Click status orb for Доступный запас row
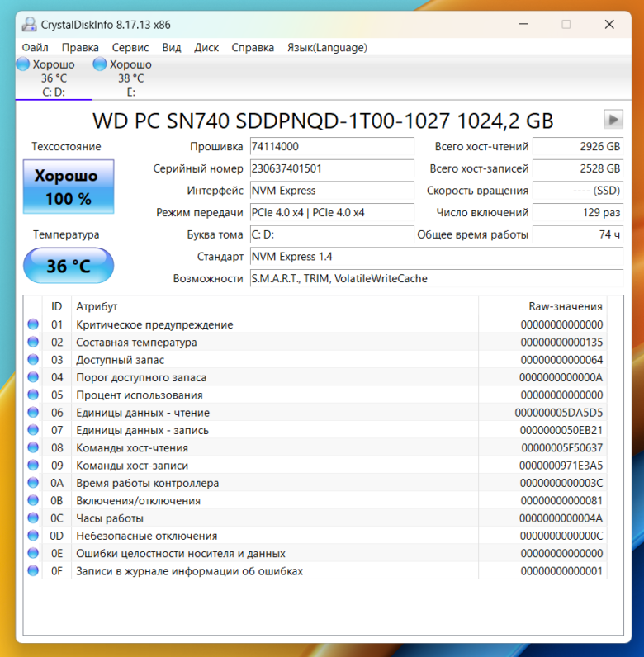 tap(33, 360)
